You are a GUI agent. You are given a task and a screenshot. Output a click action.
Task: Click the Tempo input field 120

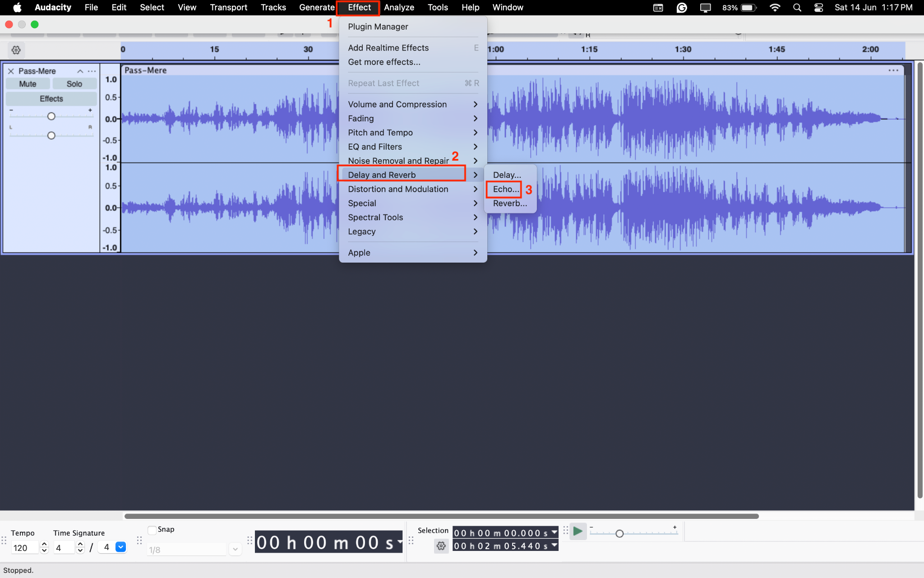coord(25,548)
